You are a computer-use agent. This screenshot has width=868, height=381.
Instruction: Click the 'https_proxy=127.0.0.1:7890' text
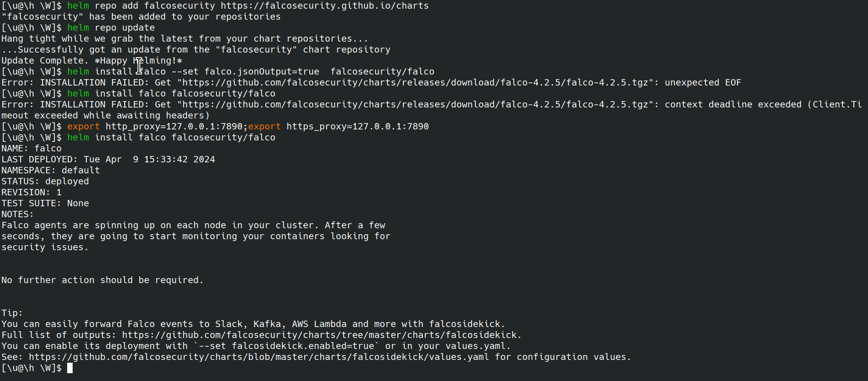pyautogui.click(x=358, y=127)
